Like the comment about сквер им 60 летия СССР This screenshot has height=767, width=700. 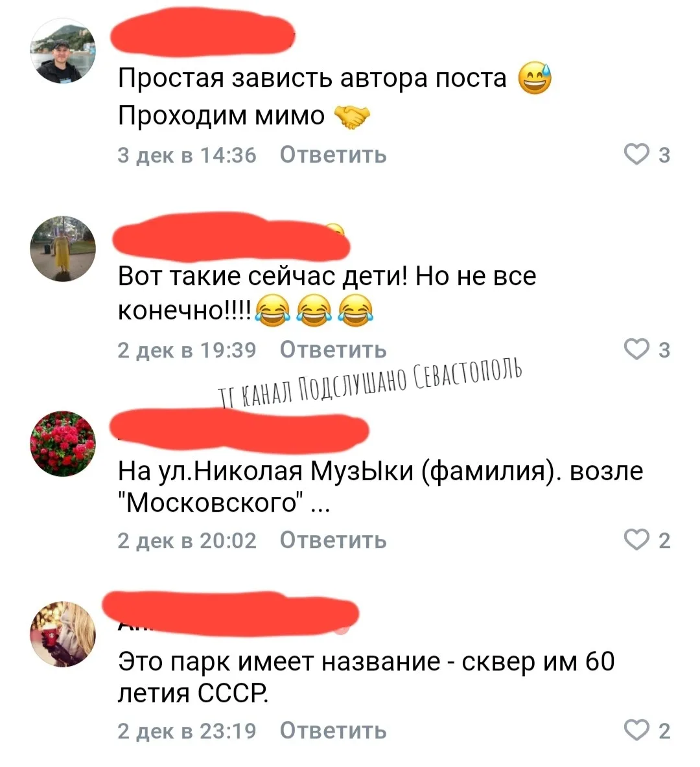[637, 730]
